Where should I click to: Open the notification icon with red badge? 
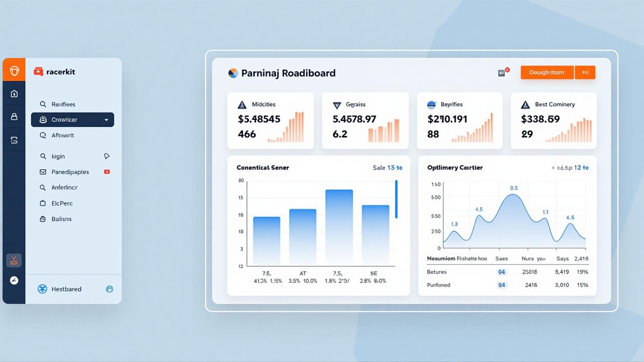(x=502, y=73)
